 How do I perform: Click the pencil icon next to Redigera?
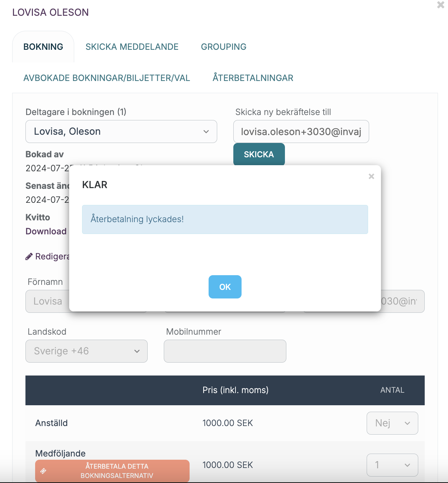[x=29, y=257]
